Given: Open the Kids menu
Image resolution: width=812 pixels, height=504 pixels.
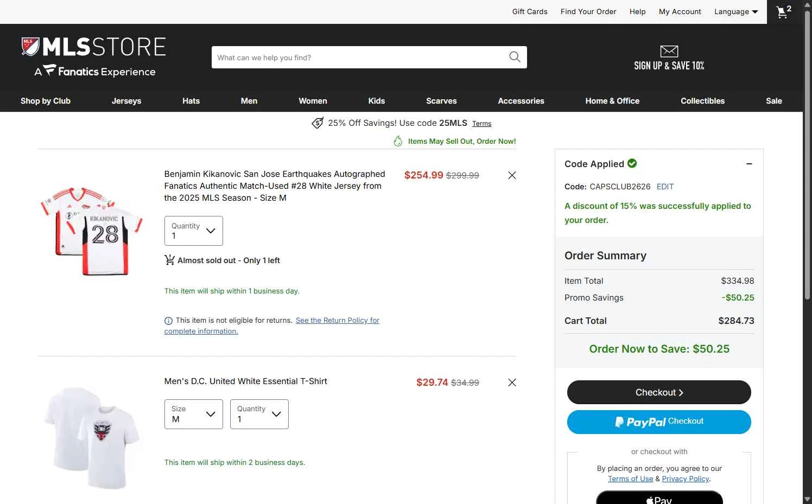Looking at the screenshot, I should (377, 101).
